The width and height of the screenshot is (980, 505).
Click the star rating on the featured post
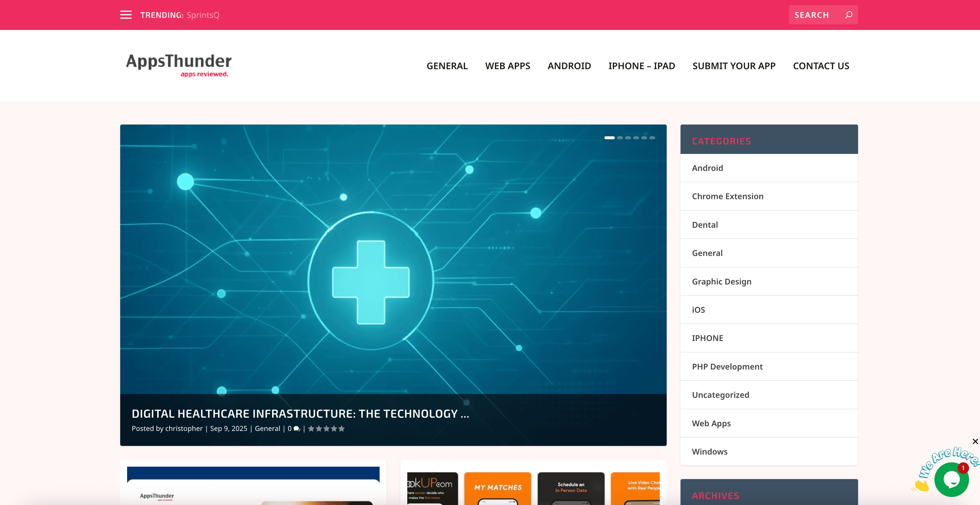[x=326, y=429]
